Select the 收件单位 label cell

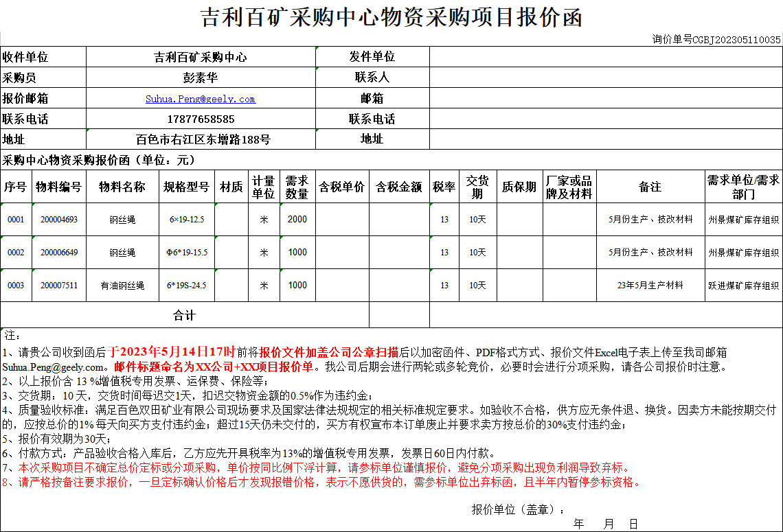click(x=43, y=57)
